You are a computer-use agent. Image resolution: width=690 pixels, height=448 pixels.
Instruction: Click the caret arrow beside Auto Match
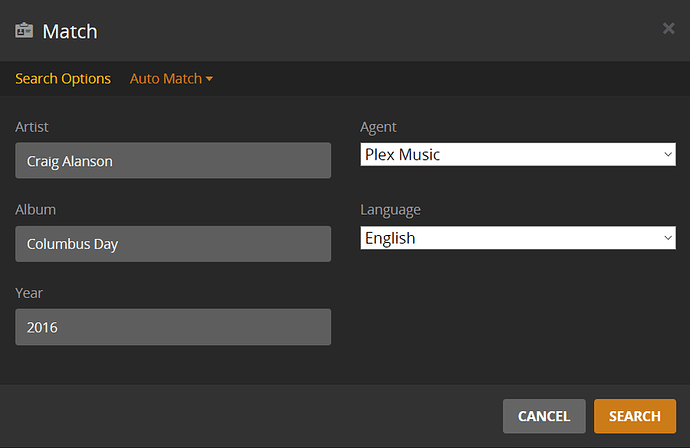pyautogui.click(x=209, y=79)
